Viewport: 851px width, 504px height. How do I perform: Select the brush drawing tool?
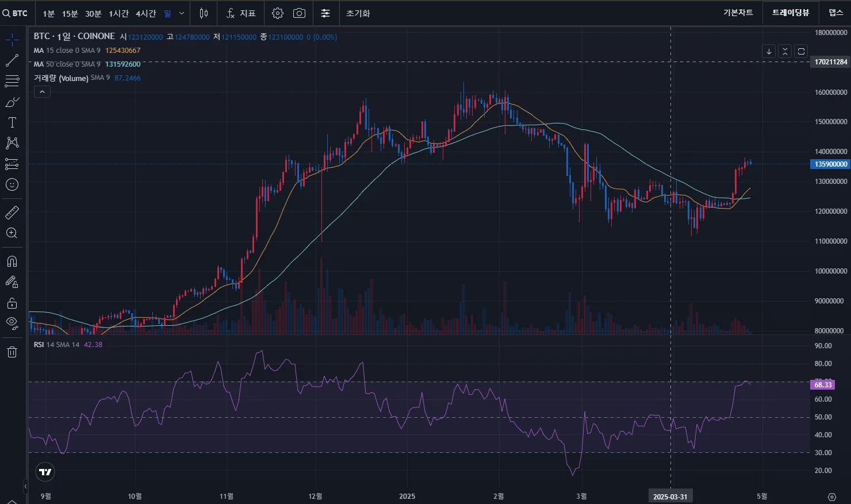pos(12,102)
